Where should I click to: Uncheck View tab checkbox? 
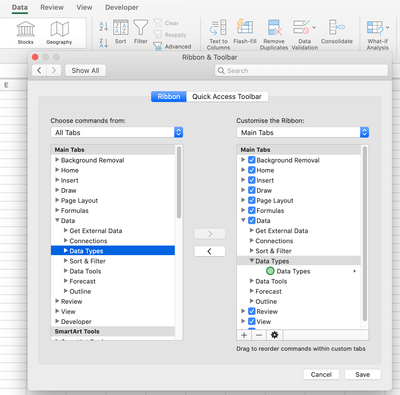pos(252,321)
